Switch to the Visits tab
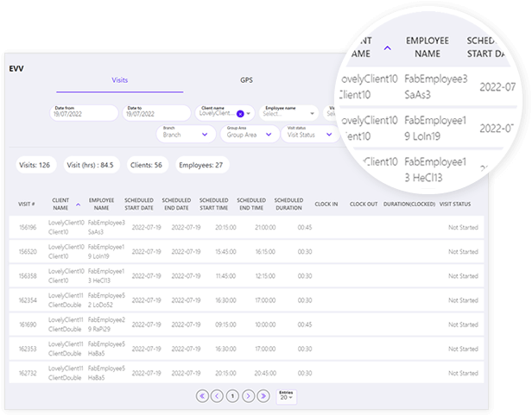 point(120,80)
